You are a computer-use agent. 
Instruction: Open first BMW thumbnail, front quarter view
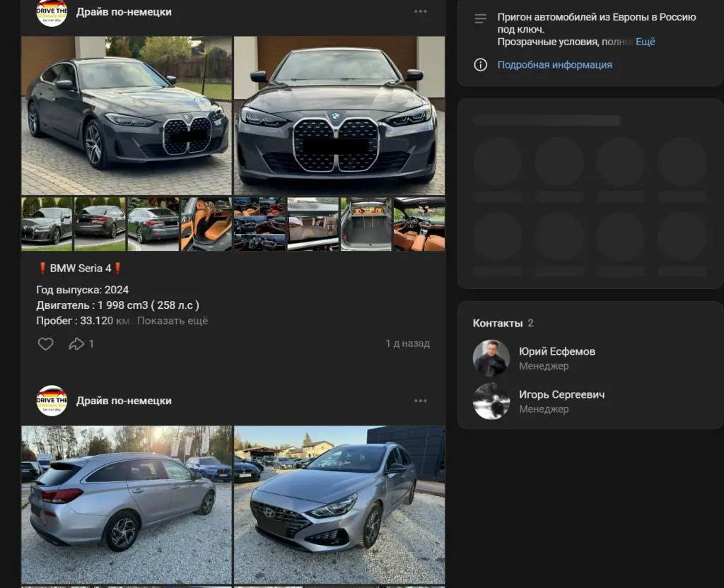point(47,224)
